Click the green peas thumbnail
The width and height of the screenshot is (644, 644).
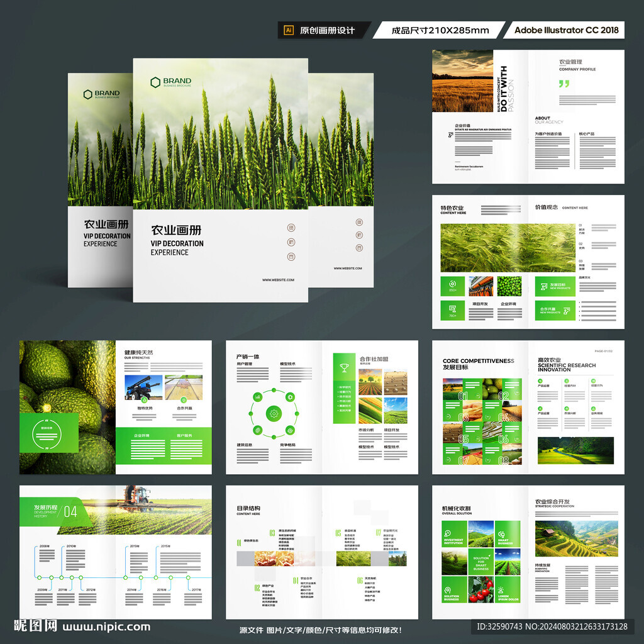509,286
